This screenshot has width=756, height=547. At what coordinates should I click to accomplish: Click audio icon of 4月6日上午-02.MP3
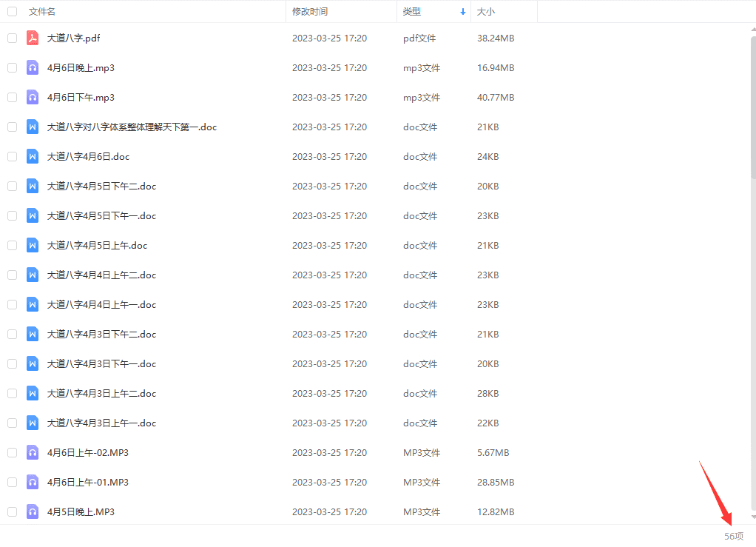33,452
